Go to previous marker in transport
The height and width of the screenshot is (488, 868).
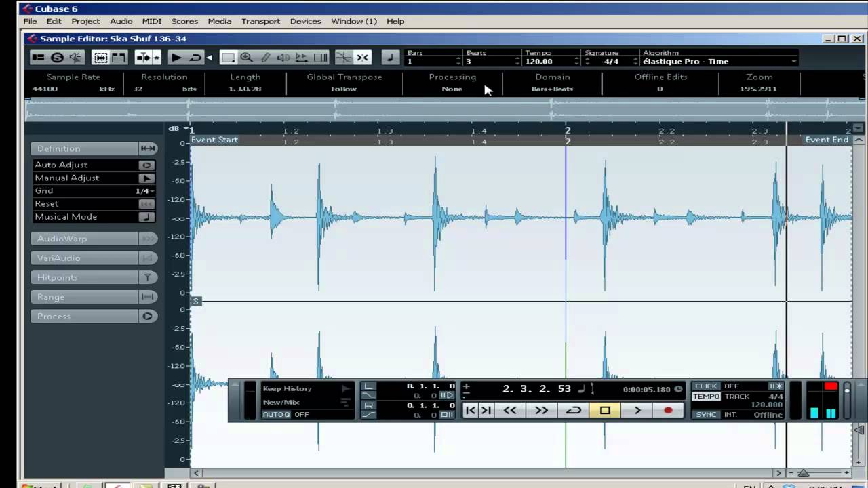click(471, 410)
